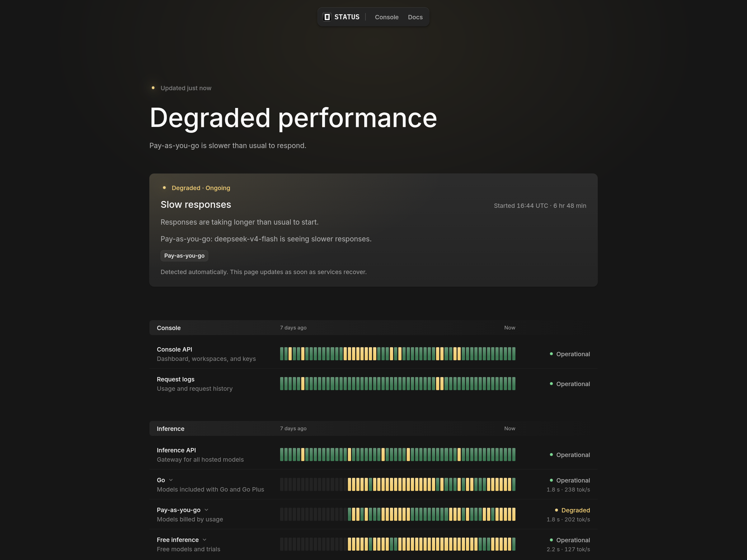This screenshot has height=560, width=747.
Task: Click the Pay-as-you-go tag in incident card
Action: click(x=184, y=255)
